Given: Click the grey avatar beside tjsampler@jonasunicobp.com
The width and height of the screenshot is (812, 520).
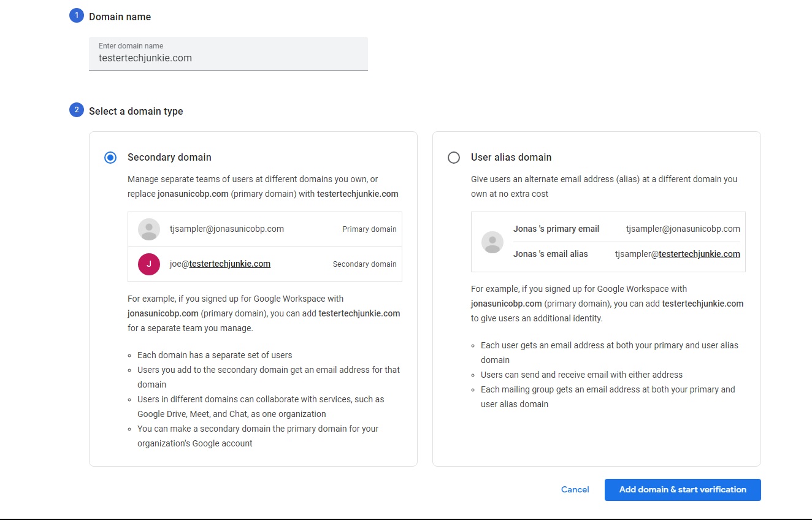Looking at the screenshot, I should 149,229.
